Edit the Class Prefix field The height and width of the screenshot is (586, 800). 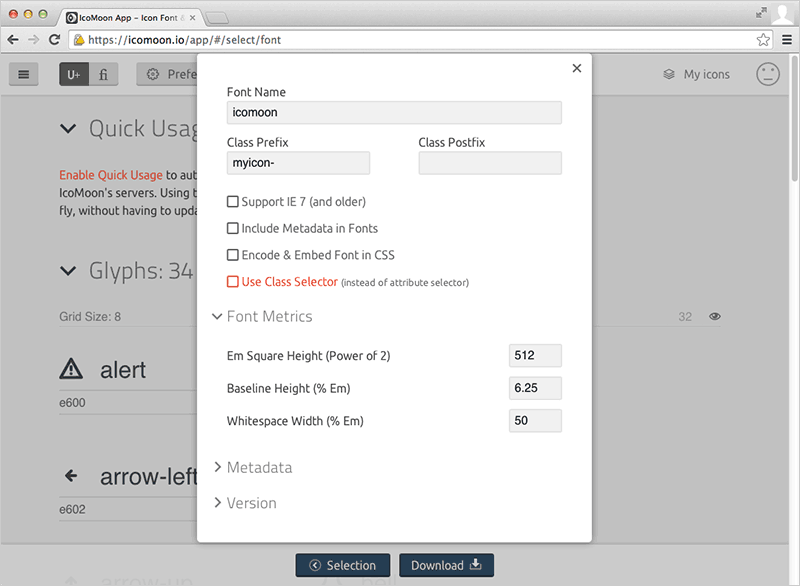[298, 163]
